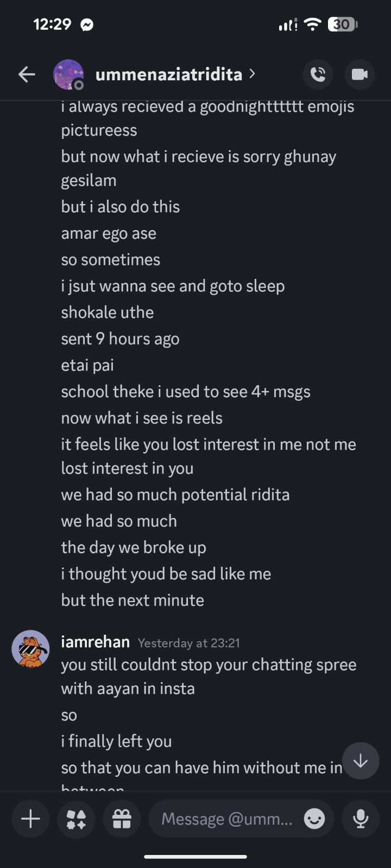Open the emoji picker

pyautogui.click(x=314, y=819)
